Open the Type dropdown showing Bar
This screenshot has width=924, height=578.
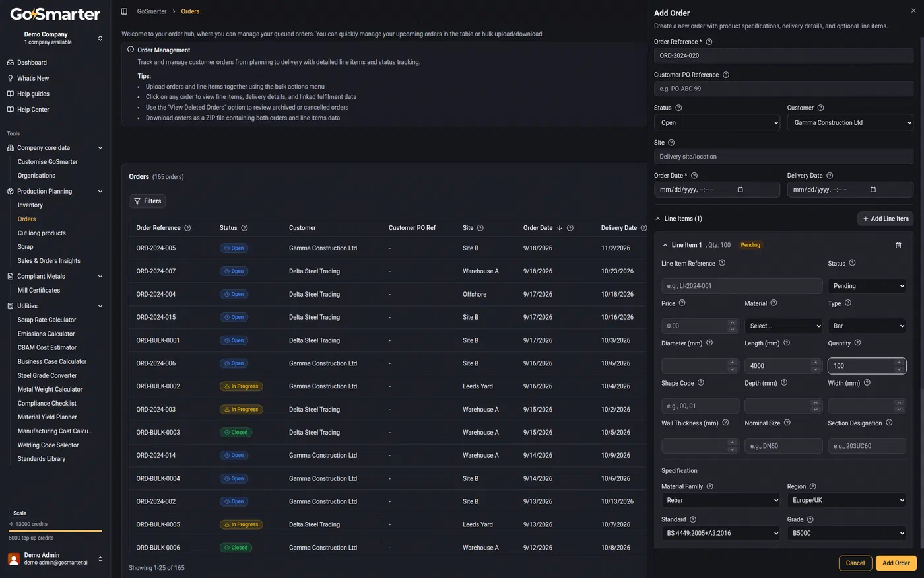click(867, 326)
